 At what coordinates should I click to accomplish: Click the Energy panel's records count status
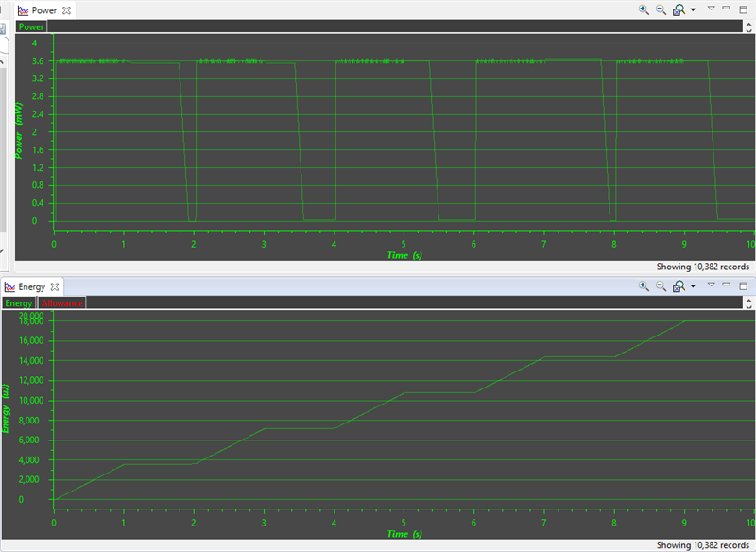[x=702, y=545]
